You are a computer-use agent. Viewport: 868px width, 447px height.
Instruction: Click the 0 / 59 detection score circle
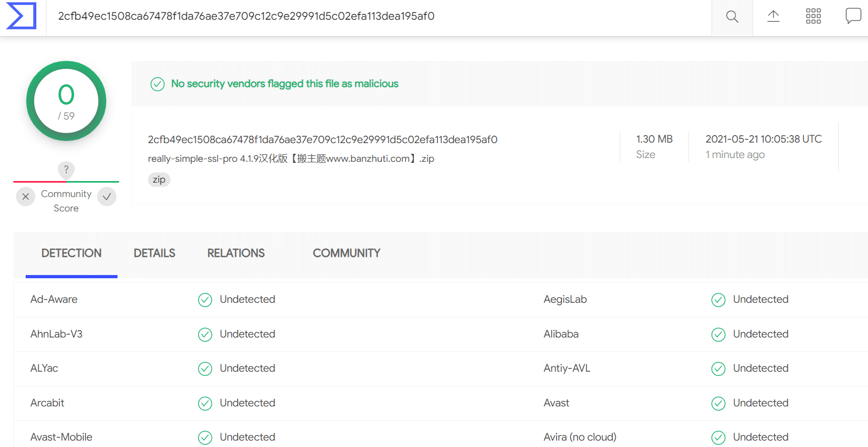click(x=66, y=101)
